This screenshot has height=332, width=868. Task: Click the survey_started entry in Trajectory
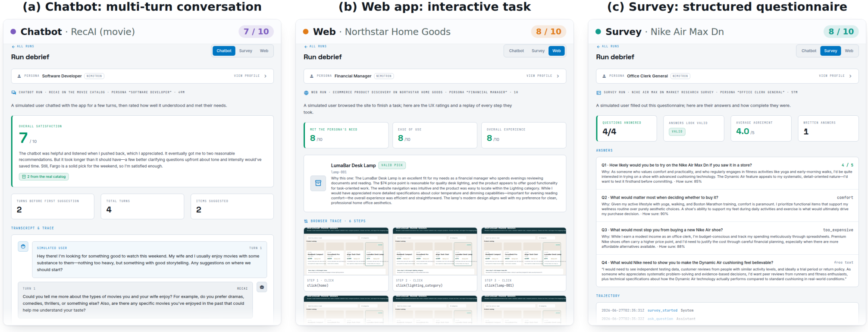tap(662, 310)
